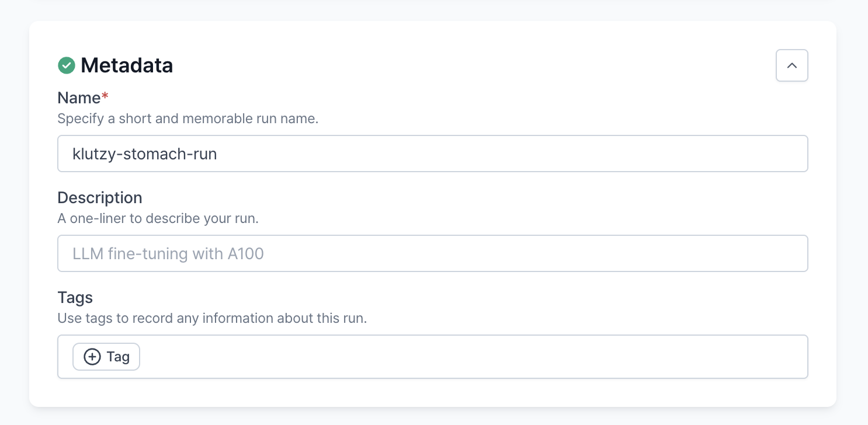Select the "Description" field label
The width and height of the screenshot is (868, 425).
100,197
